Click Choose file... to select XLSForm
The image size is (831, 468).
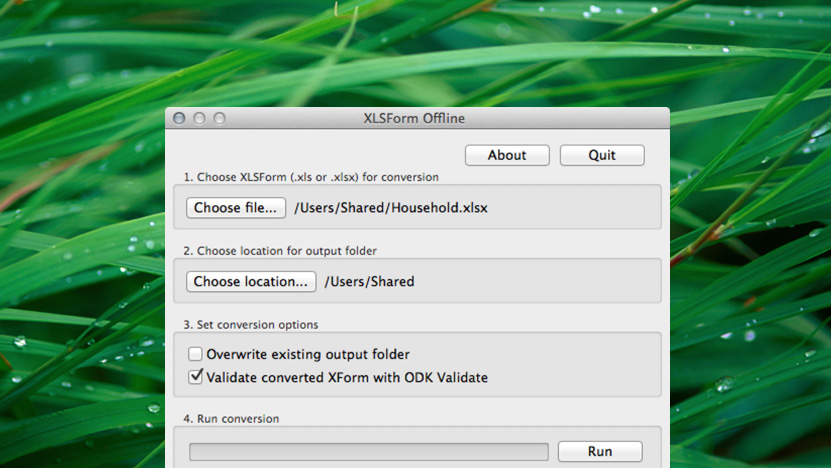236,208
